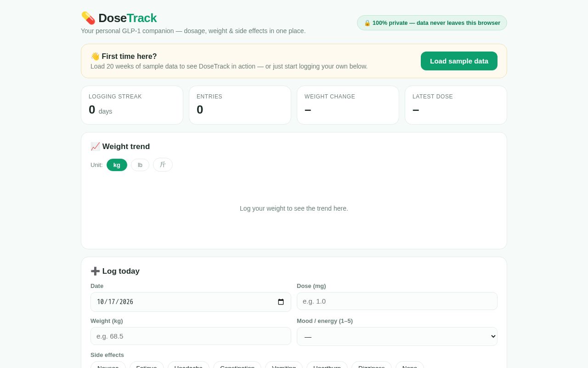
Task: Click the 'First time here?' heading
Action: tap(129, 56)
